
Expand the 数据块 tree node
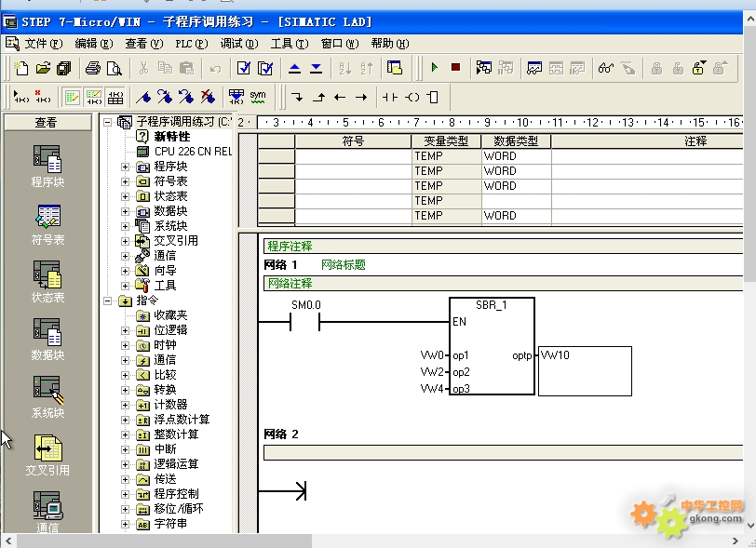pyautogui.click(x=126, y=211)
